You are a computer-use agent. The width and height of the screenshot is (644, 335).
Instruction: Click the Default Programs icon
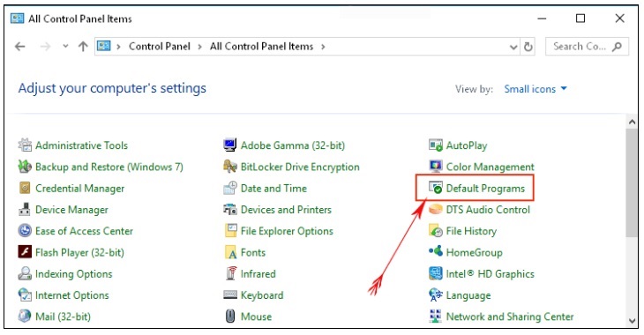click(x=435, y=188)
